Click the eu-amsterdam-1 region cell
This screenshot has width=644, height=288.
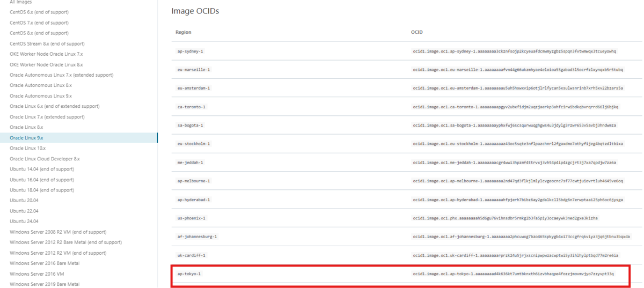(x=193, y=88)
